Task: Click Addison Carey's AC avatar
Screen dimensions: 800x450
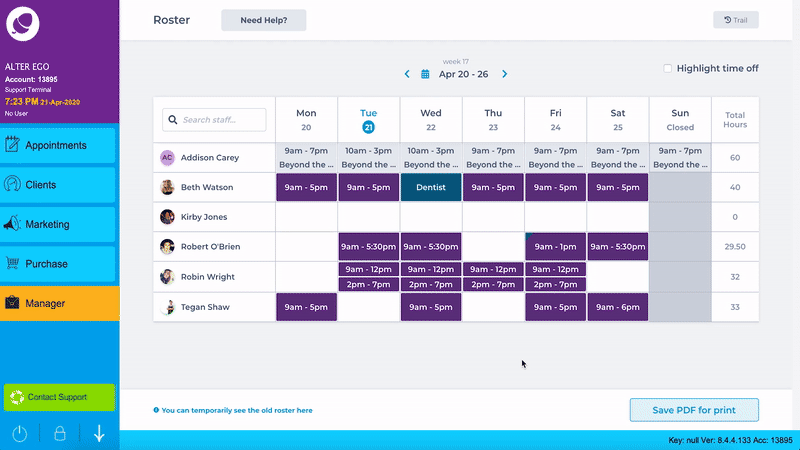Action: [167, 157]
